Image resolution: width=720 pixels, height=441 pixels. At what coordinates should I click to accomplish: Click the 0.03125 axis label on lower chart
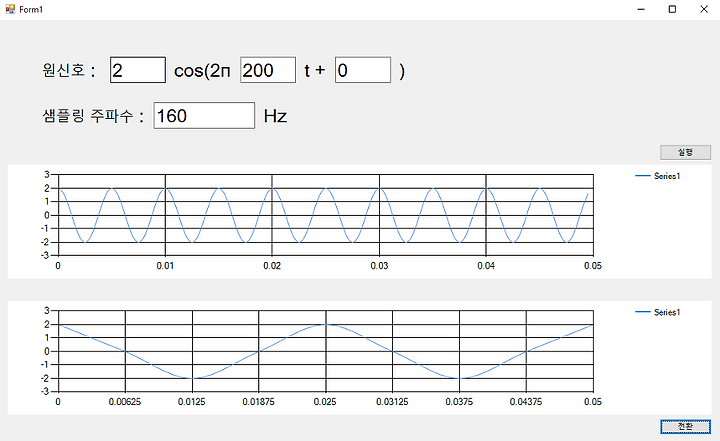[x=392, y=402]
